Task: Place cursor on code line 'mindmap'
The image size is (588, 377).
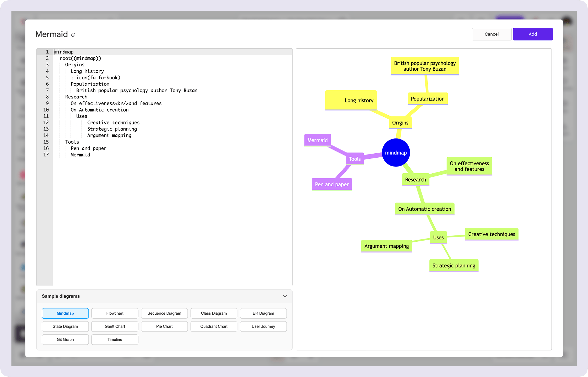Action: pyautogui.click(x=64, y=52)
